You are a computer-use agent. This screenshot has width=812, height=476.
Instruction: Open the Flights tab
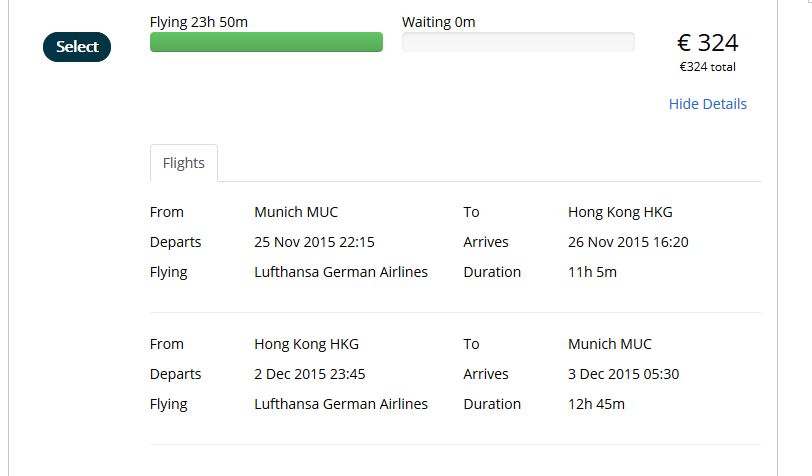183,163
